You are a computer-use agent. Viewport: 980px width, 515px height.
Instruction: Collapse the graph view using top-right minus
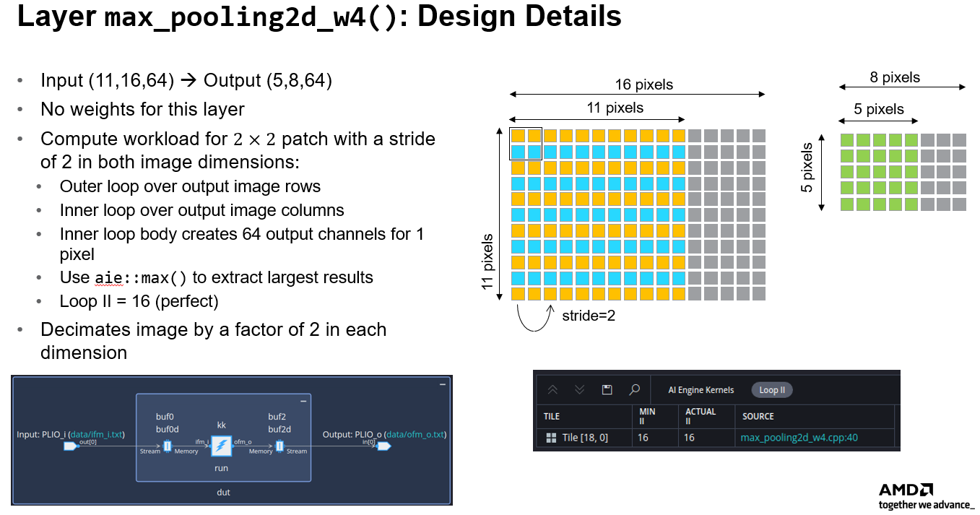tap(441, 383)
